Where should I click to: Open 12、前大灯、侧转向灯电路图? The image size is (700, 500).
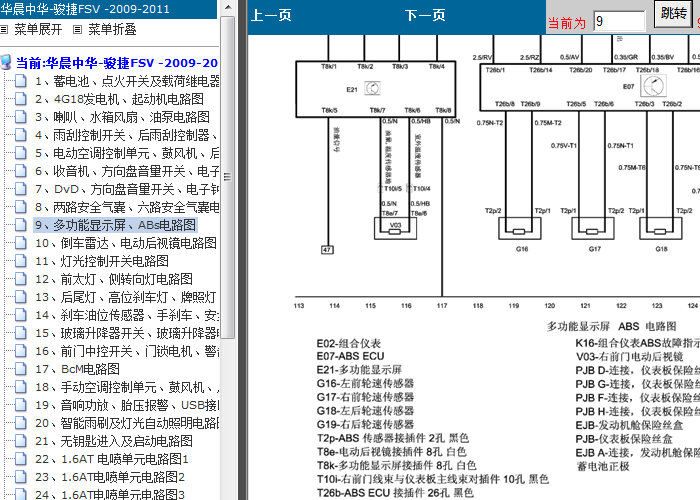coord(114,279)
